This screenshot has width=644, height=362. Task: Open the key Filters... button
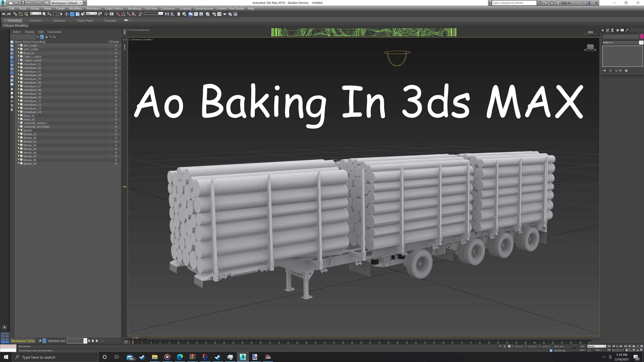599,350
